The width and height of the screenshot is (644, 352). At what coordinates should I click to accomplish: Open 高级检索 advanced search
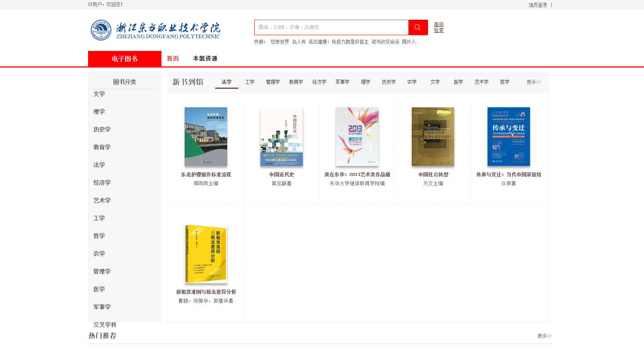[x=438, y=27]
